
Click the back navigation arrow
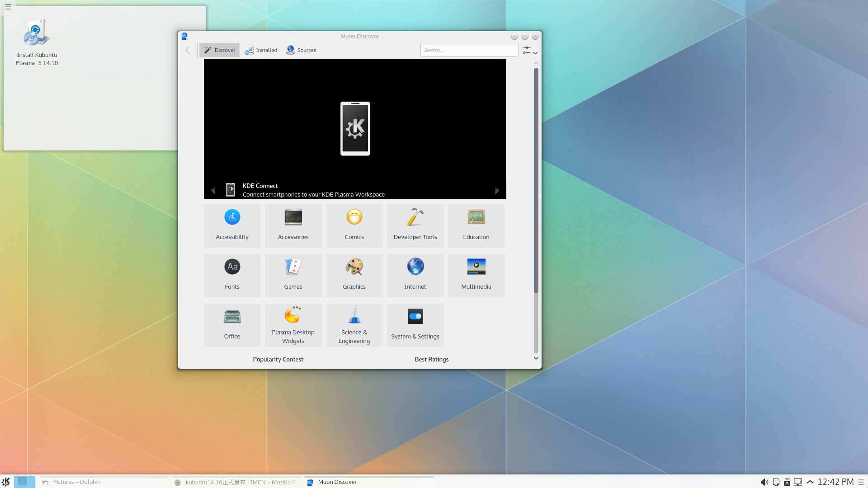[188, 50]
